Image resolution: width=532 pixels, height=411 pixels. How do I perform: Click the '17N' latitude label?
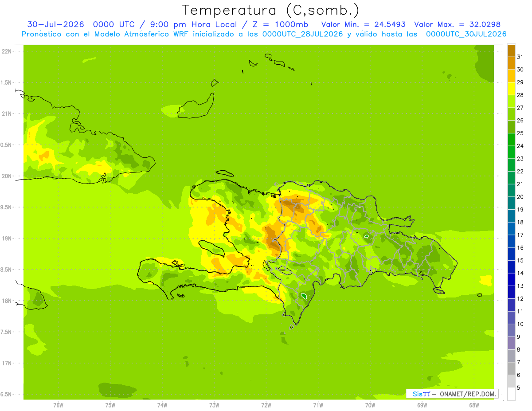tap(7, 363)
